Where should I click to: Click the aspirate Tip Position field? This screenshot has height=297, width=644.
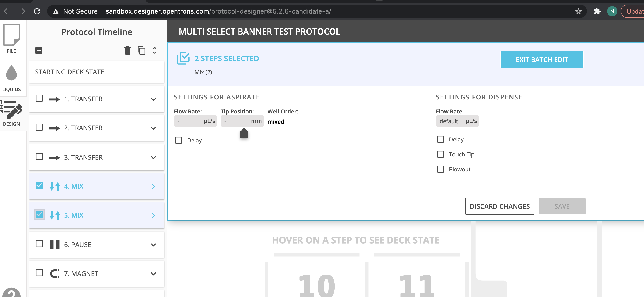242,121
